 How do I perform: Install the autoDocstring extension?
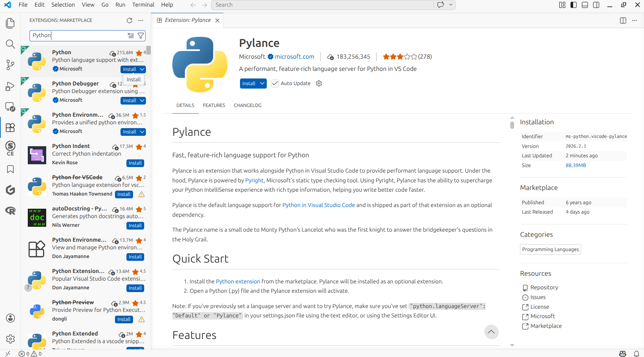click(135, 226)
